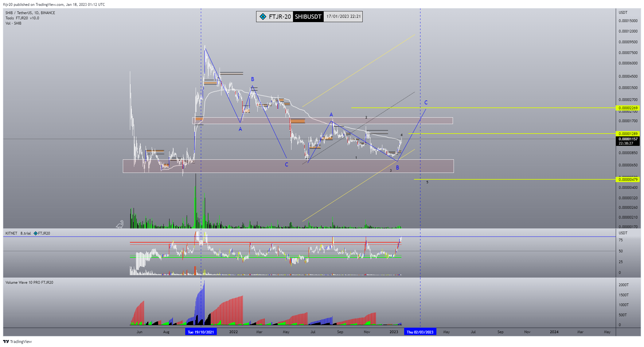Click the 2024 label on the time axis

pos(554,332)
